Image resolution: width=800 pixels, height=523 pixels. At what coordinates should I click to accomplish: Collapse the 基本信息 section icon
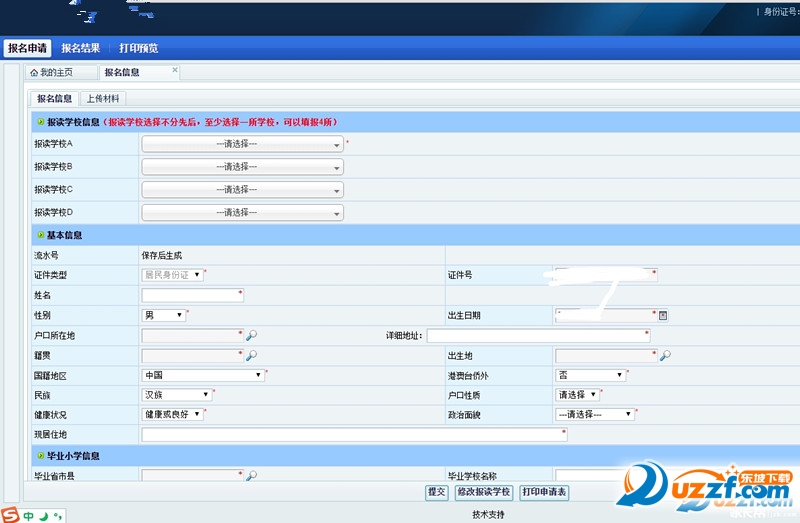(x=40, y=235)
